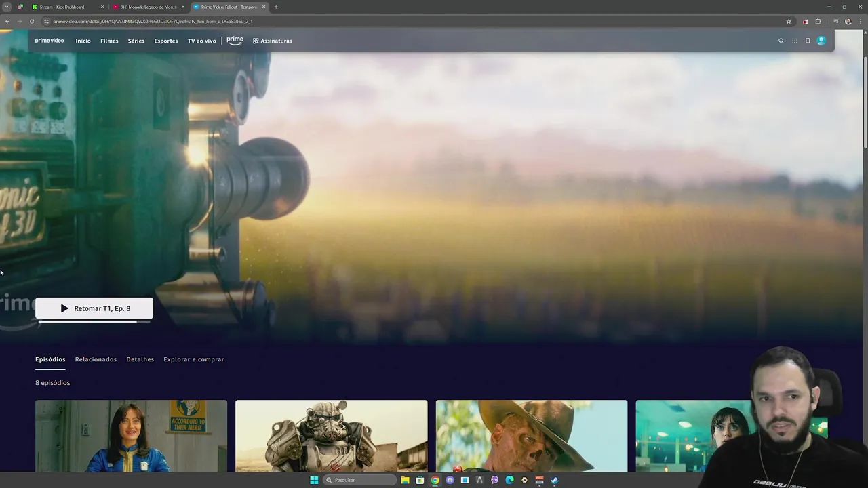Select the Explorar e comprar tab

[194, 359]
